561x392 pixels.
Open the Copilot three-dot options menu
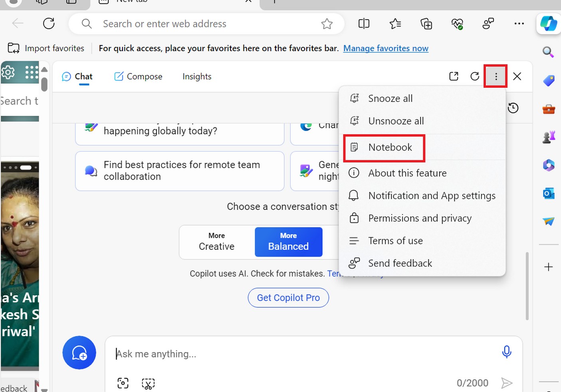[x=496, y=76]
